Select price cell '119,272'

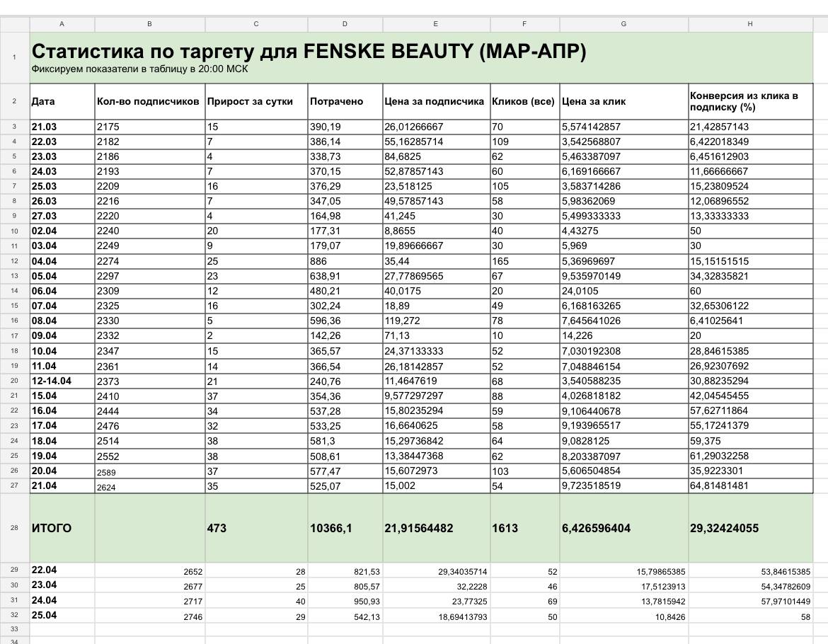436,321
